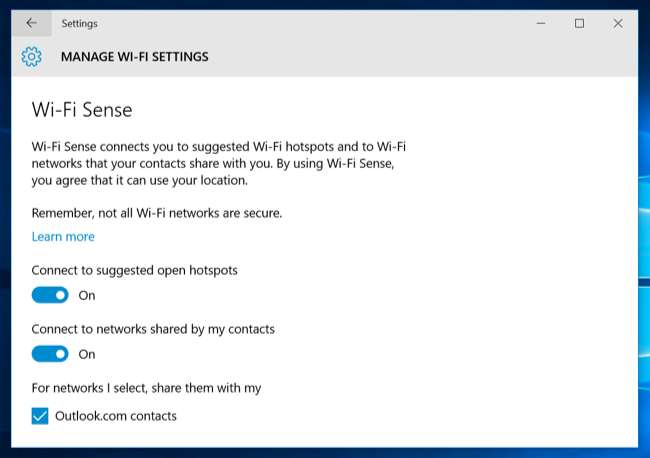Click the On label beside shared networks toggle
650x458 pixels.
(87, 354)
